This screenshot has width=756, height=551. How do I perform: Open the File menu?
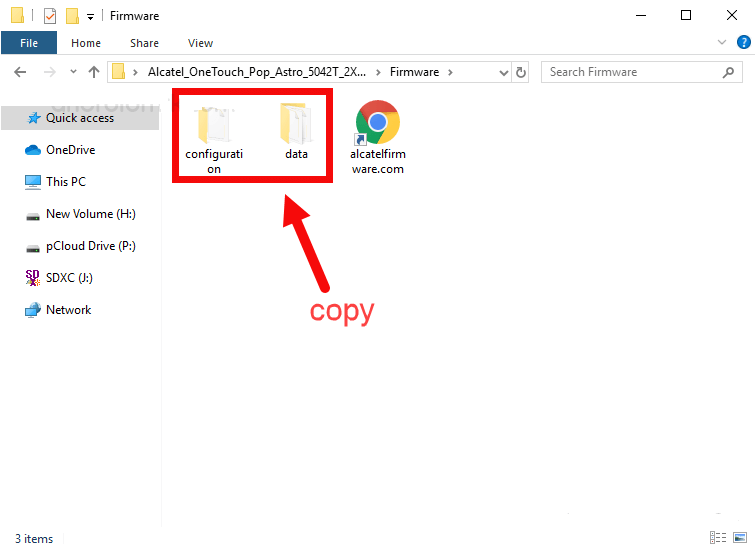click(x=29, y=43)
